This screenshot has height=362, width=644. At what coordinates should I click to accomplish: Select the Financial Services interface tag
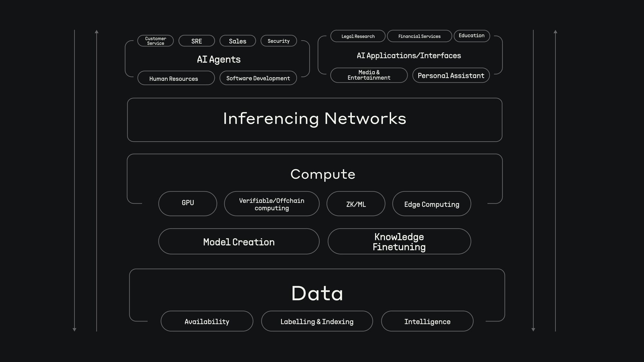[419, 36]
